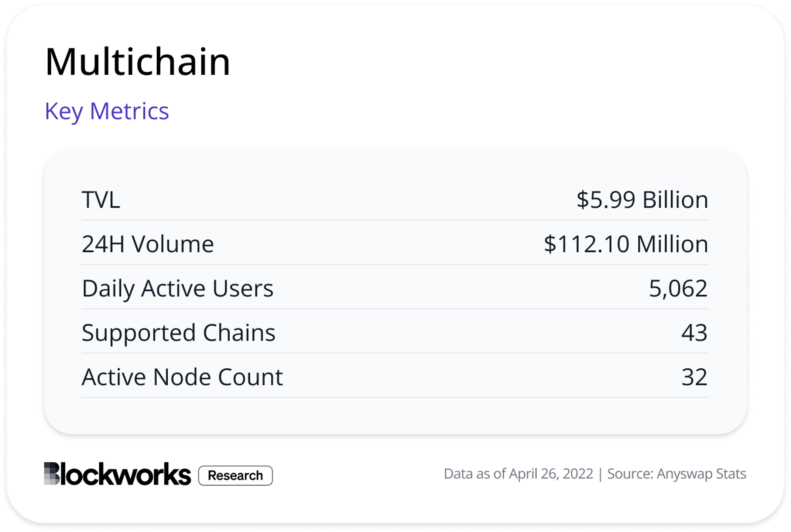Click the Research badge
The height and width of the screenshot is (532, 791).
tap(236, 476)
